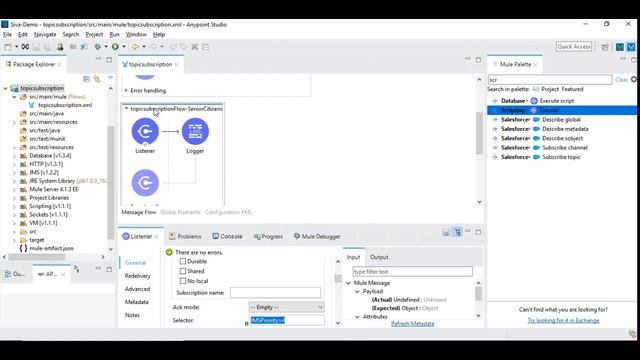The height and width of the screenshot is (360, 640).
Task: Select the Logger component in the flow
Action: coord(195,131)
